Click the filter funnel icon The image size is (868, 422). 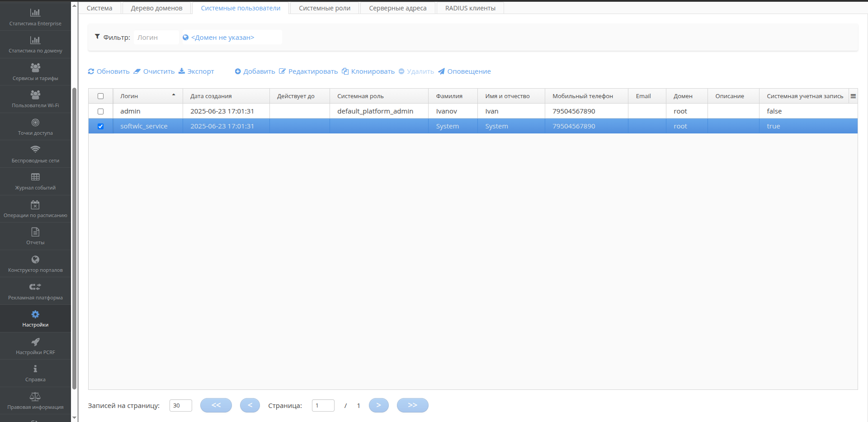click(x=97, y=37)
